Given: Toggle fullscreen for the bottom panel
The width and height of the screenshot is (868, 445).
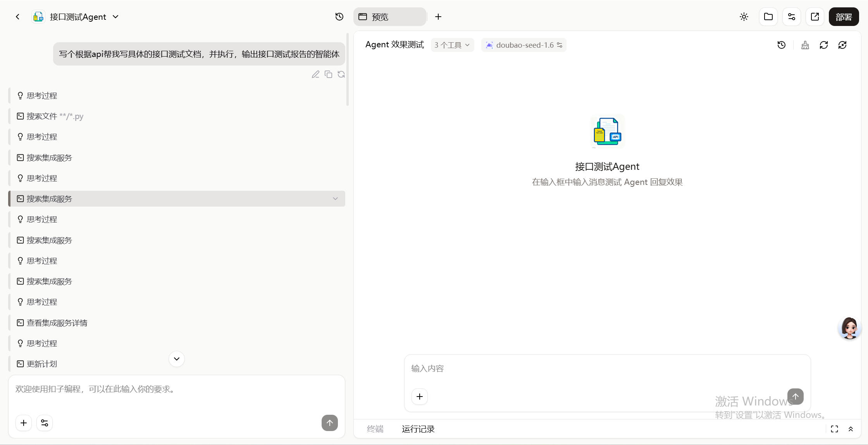Looking at the screenshot, I should [834, 429].
